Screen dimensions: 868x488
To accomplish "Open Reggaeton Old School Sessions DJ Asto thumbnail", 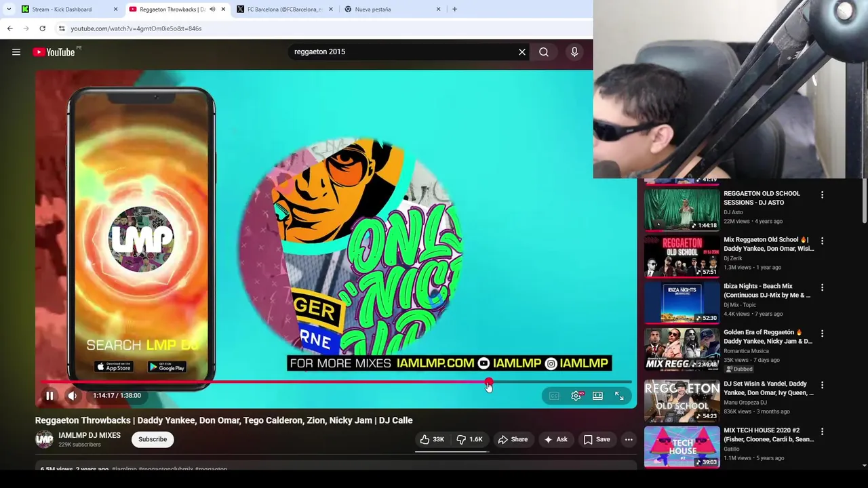I will click(x=682, y=209).
